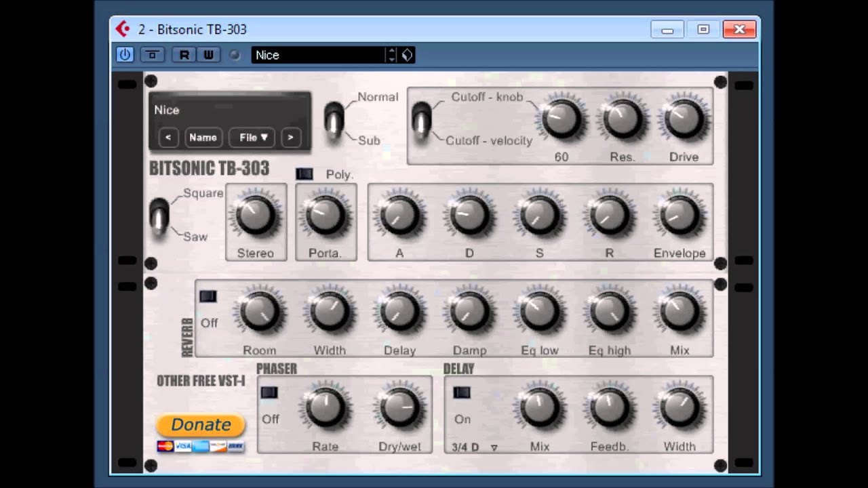Toggle the Reverb Off button
The width and height of the screenshot is (868, 488).
tap(208, 296)
